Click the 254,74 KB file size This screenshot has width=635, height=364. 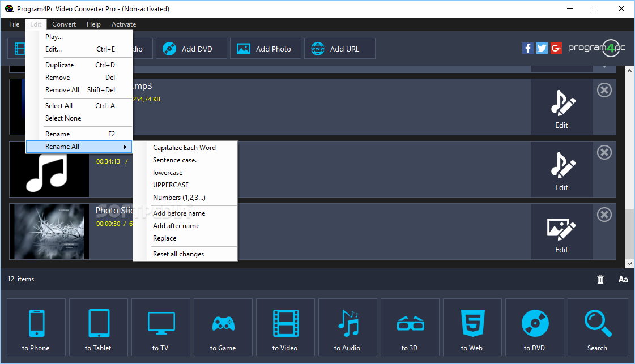146,99
